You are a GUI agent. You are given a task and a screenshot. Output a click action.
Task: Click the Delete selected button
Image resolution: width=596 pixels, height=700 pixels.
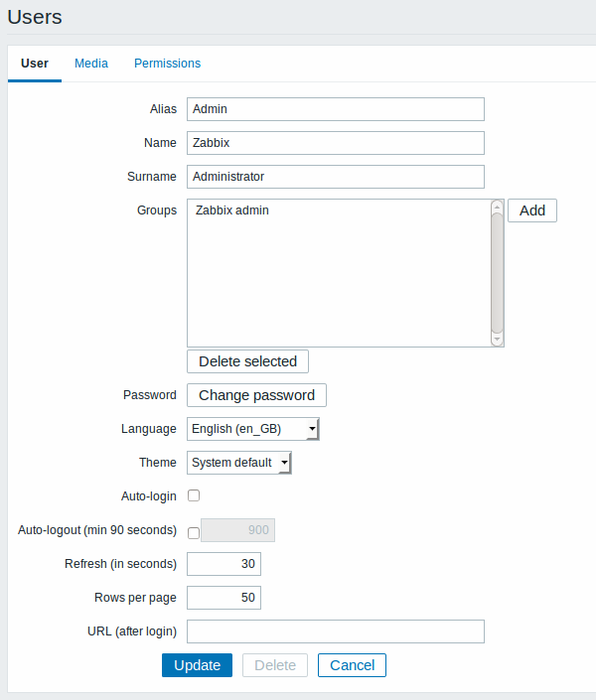pos(247,361)
